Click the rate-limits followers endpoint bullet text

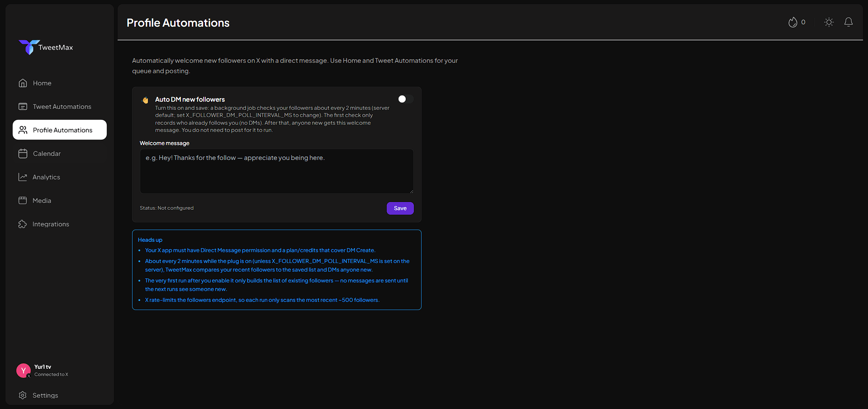click(262, 300)
